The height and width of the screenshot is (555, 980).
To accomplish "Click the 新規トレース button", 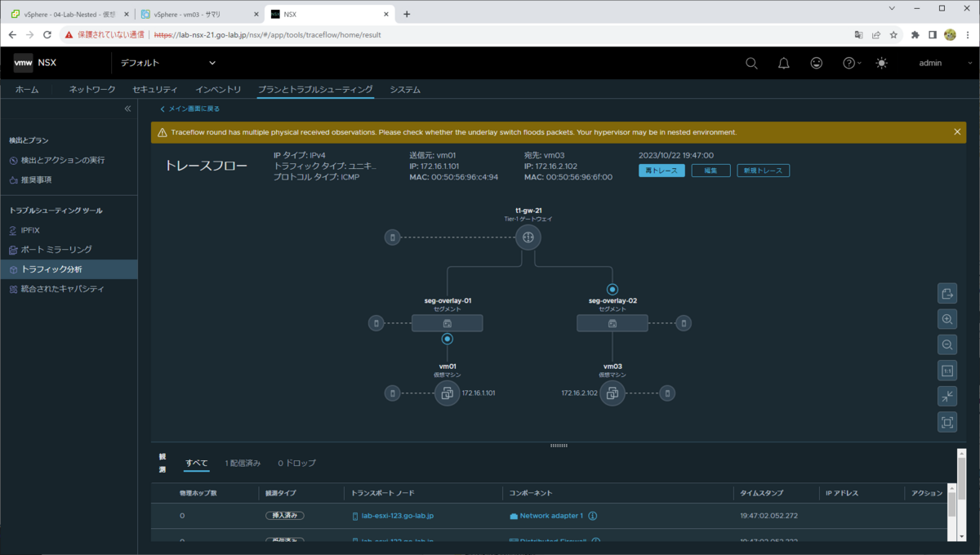I will pos(763,171).
